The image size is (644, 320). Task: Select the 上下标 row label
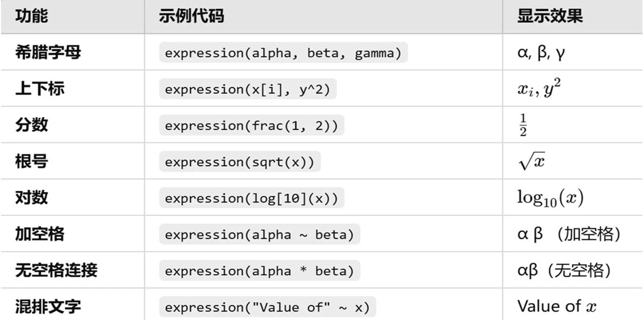point(39,89)
